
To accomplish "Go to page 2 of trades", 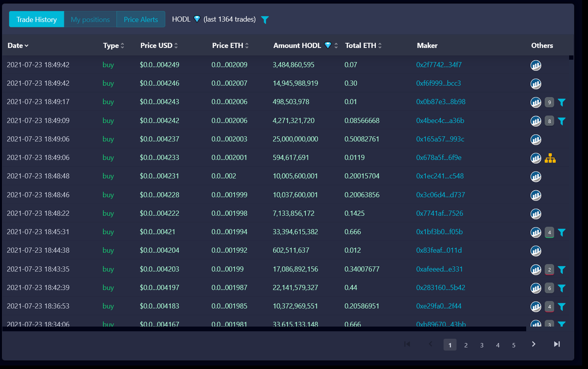I will 466,345.
